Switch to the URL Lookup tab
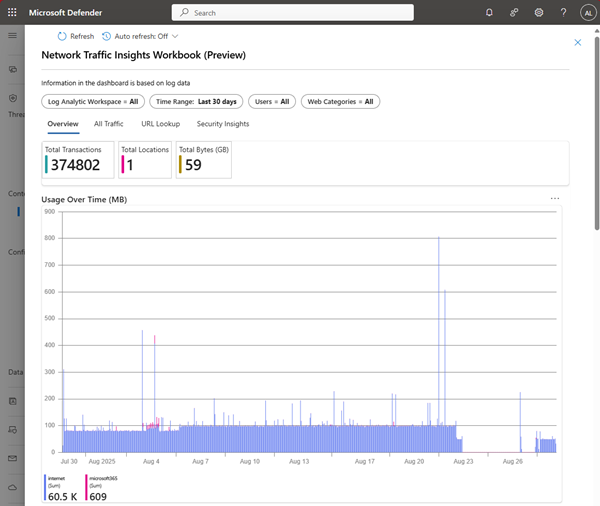Viewport: 600px width, 506px height. pos(161,124)
